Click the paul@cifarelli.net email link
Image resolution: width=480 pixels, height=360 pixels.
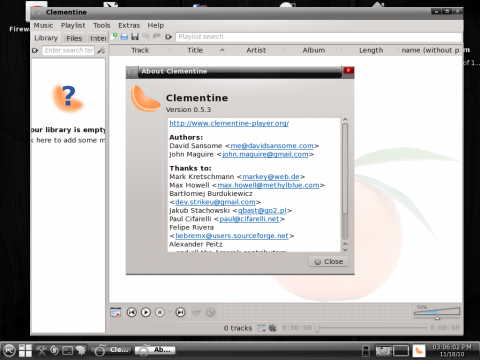pyautogui.click(x=249, y=219)
